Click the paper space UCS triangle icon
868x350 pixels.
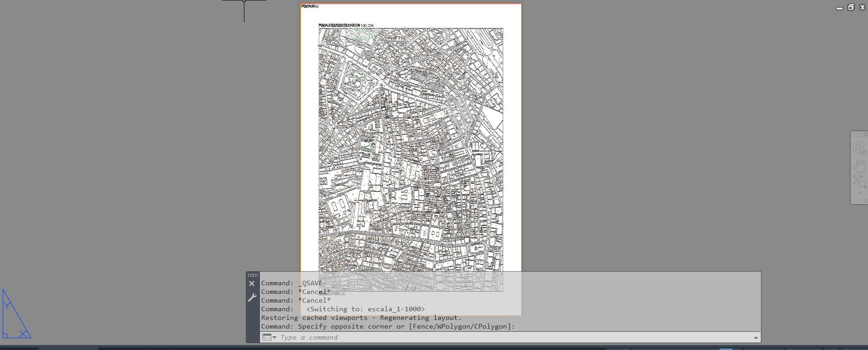pos(16,314)
